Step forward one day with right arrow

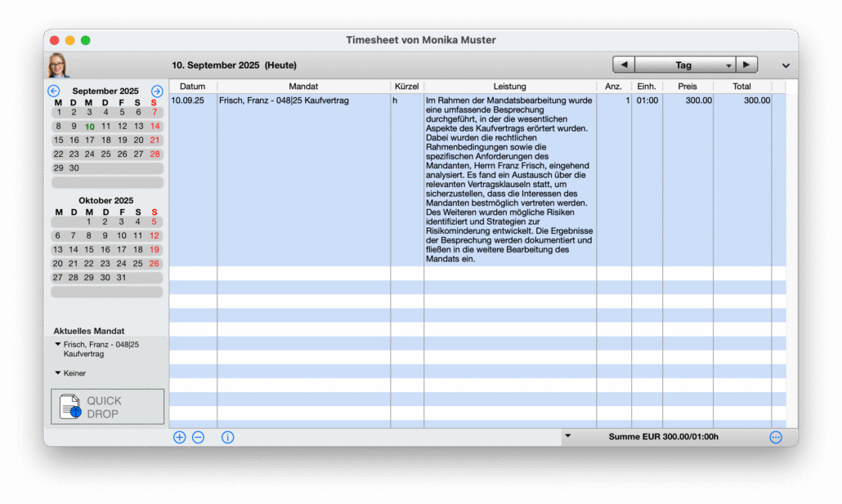point(746,65)
